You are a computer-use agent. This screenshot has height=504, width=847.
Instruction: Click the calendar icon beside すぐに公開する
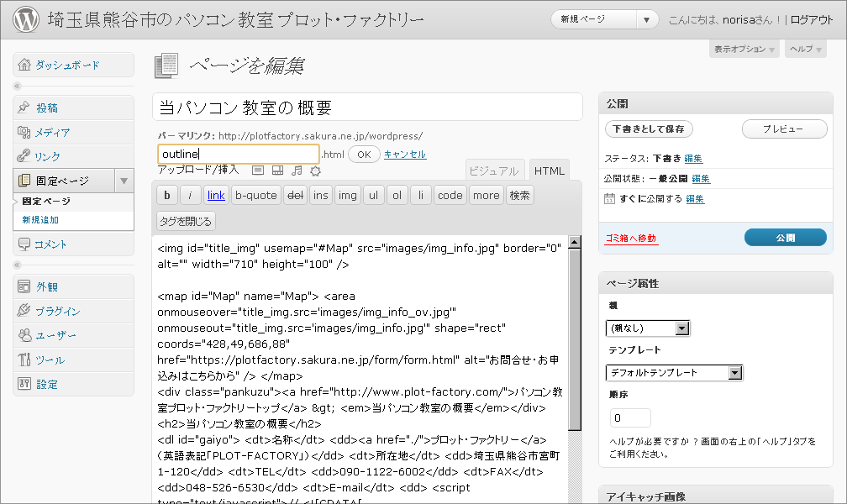[x=609, y=198]
